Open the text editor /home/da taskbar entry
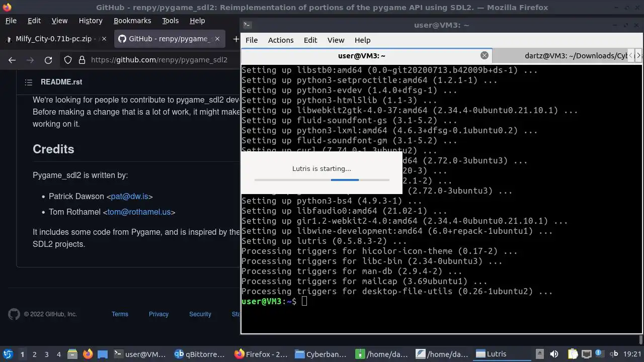Viewport: 644px width, 362px height. [442, 354]
